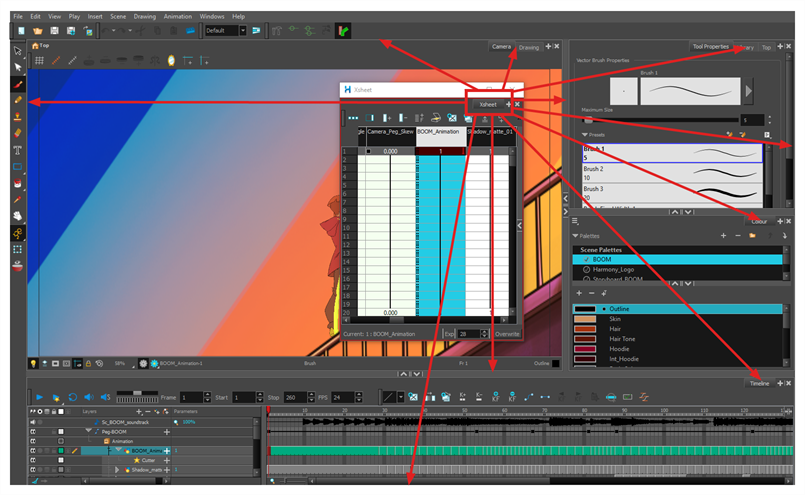Screen dimensions: 805x495
Task: Select the Eraser tool
Action: coord(19,132)
